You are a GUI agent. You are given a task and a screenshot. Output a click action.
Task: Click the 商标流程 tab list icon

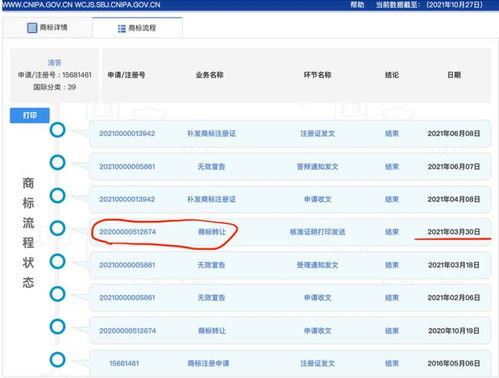tap(122, 28)
